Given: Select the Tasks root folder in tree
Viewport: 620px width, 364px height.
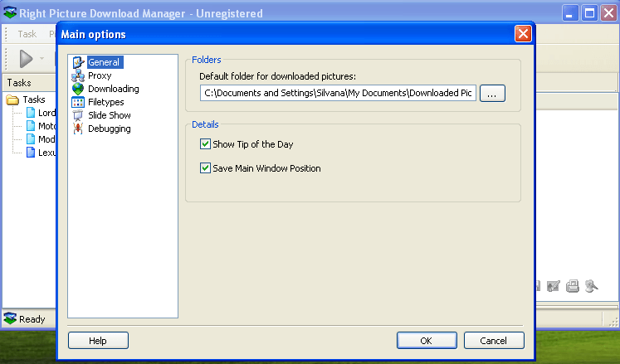Looking at the screenshot, I should 33,99.
